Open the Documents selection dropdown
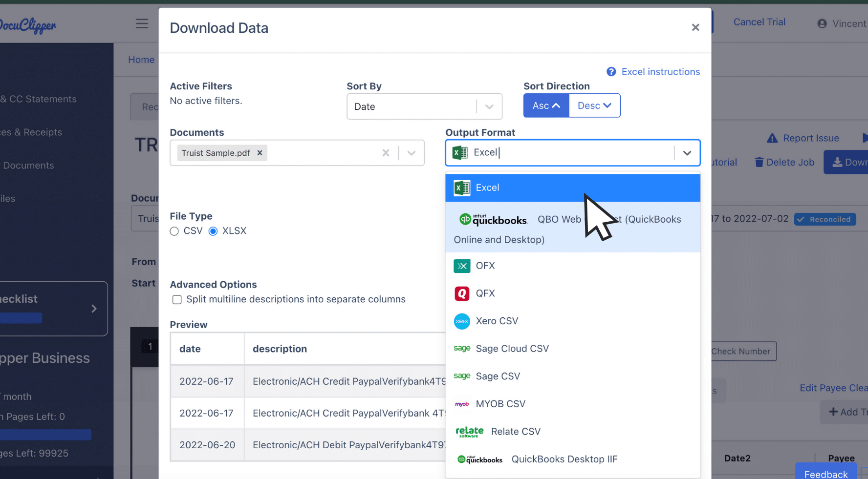The image size is (868, 479). click(411, 152)
